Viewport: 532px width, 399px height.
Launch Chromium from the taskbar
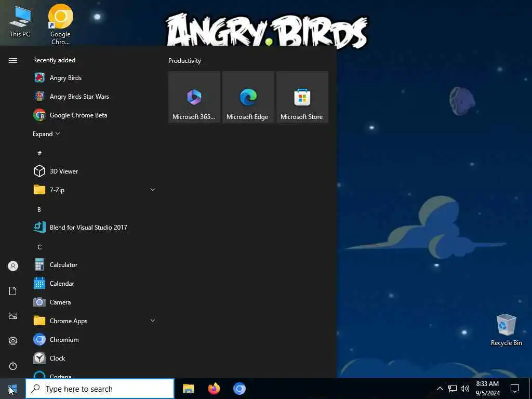[239, 389]
